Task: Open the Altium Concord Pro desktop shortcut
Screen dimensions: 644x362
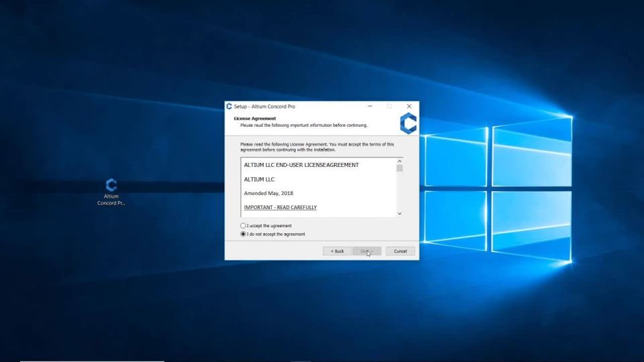Action: tap(111, 192)
